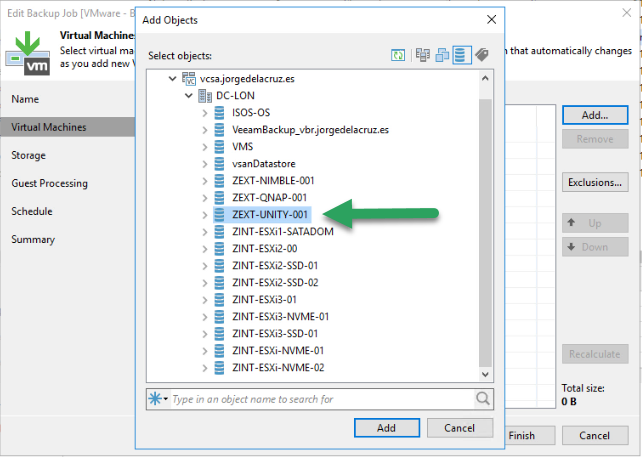
Task: Click the datastore icon beside vsanDatastore
Action: click(219, 164)
